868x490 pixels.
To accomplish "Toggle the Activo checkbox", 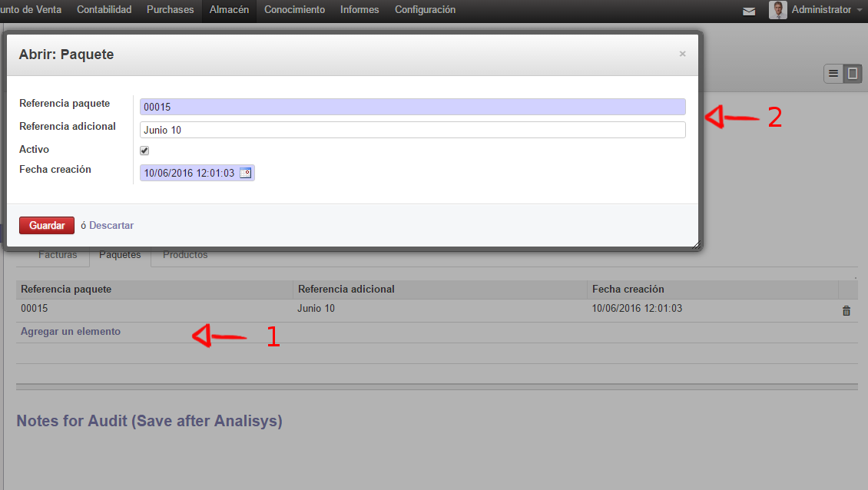I will coord(144,151).
